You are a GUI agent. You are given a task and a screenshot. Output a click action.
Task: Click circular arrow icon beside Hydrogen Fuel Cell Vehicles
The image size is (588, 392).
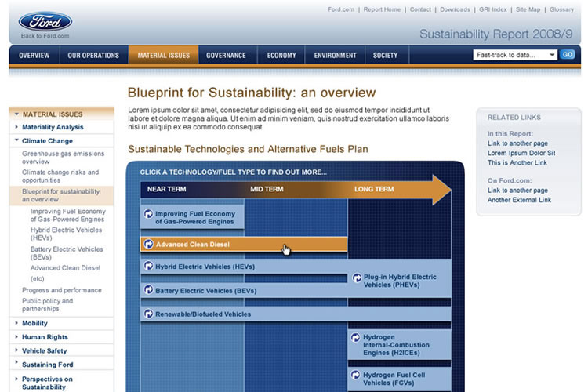355,375
